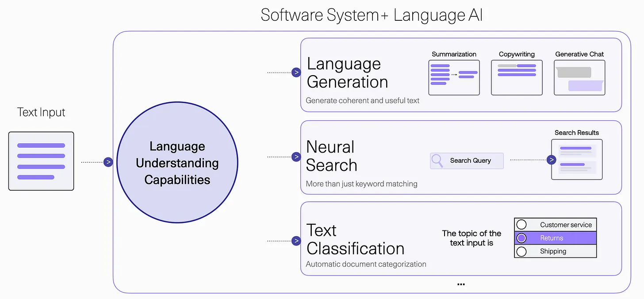Viewport: 644px width, 299px height.
Task: Click the Text Classification heading
Action: click(x=355, y=240)
